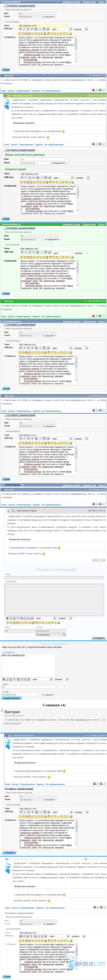Click Удалить все in green Комментариев header

pyautogui.click(x=89, y=224)
